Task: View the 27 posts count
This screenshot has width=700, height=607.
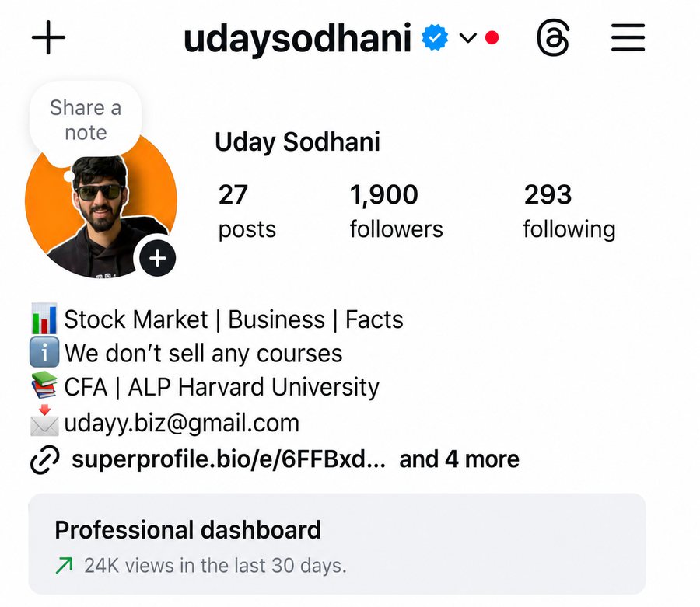Action: tap(247, 212)
